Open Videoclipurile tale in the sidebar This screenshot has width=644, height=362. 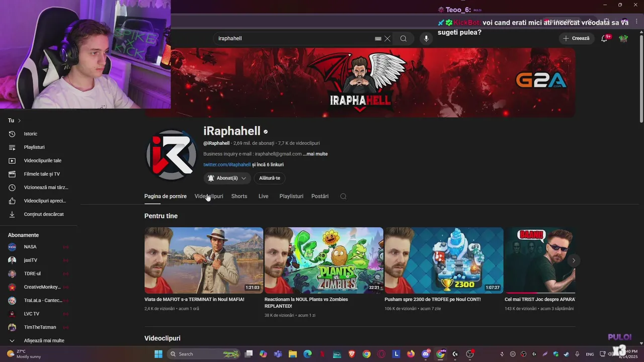tap(38, 160)
